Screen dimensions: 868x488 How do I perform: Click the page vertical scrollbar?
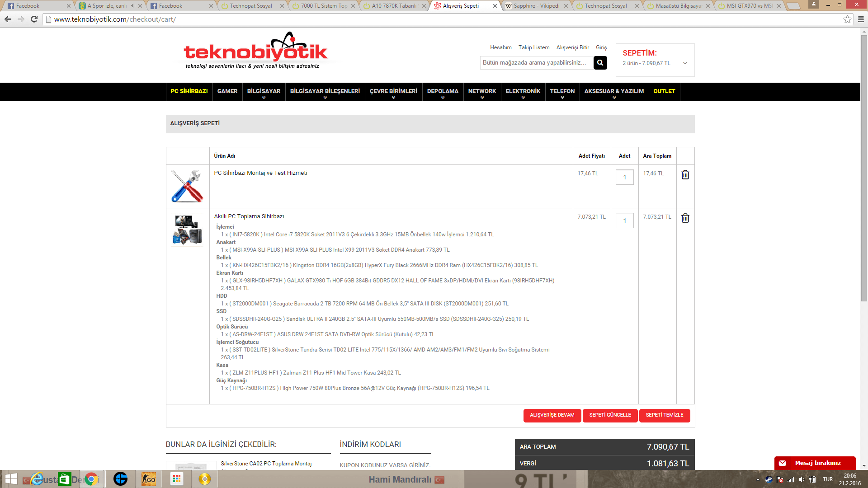(x=864, y=167)
